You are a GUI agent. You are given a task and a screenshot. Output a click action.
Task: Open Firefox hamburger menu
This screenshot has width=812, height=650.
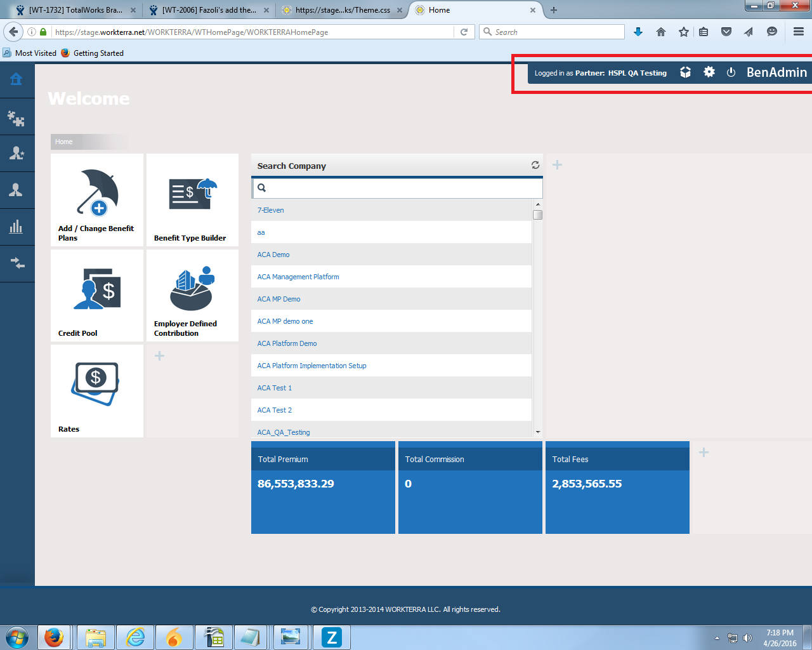[x=799, y=32]
